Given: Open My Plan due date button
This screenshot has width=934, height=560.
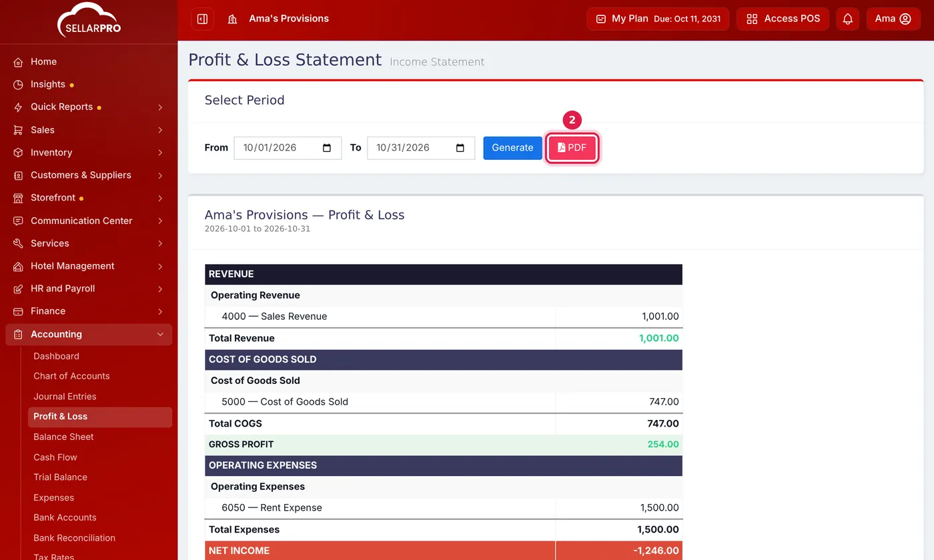Looking at the screenshot, I should [658, 19].
